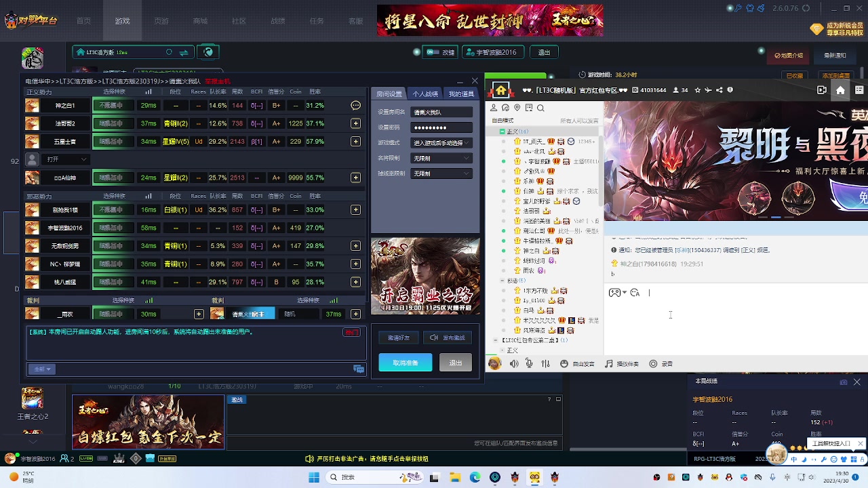Click plus icon on 无敌的剑男 row
The height and width of the screenshot is (488, 868).
point(355,246)
